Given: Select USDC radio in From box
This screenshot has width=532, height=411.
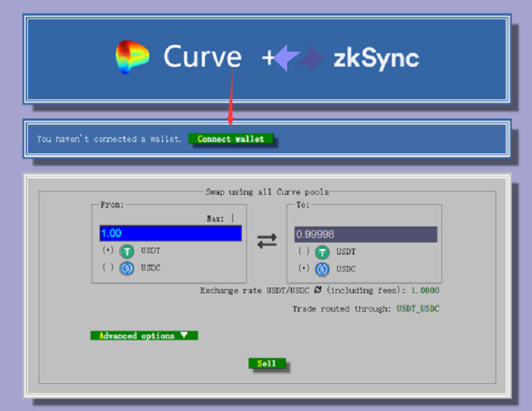Looking at the screenshot, I should point(108,267).
